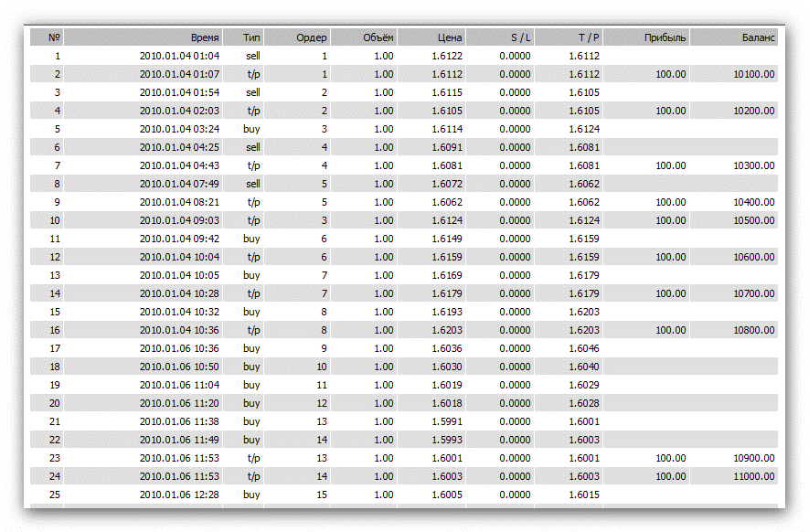Image resolution: width=809 pixels, height=532 pixels.
Task: Click the price value 1.6036
Action: point(447,349)
